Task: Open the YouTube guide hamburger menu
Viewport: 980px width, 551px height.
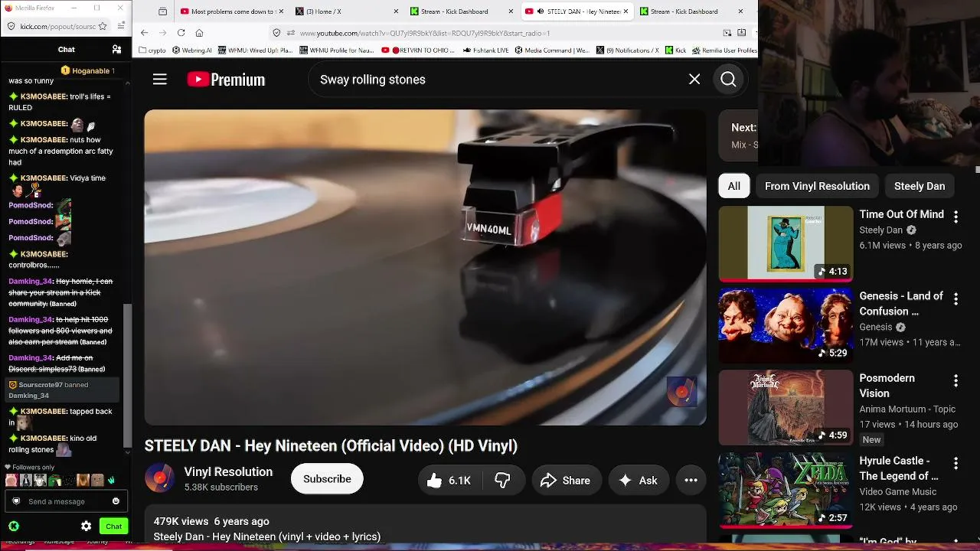Action: 159,80
